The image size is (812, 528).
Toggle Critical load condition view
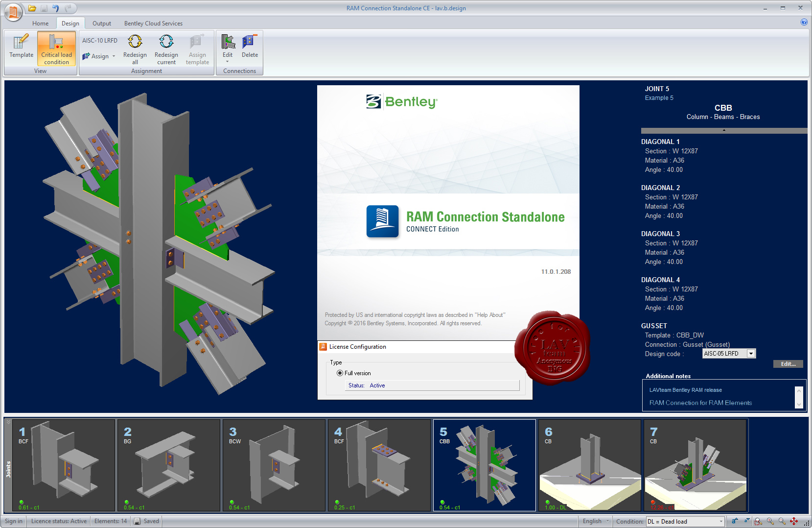point(56,48)
